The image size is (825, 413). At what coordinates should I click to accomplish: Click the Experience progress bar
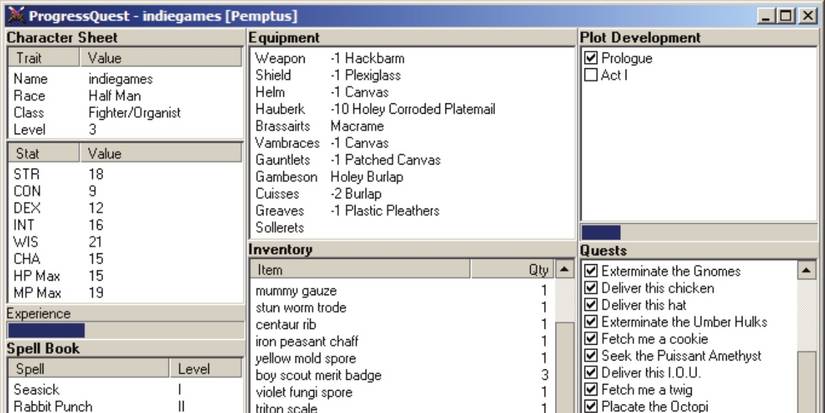[x=124, y=330]
